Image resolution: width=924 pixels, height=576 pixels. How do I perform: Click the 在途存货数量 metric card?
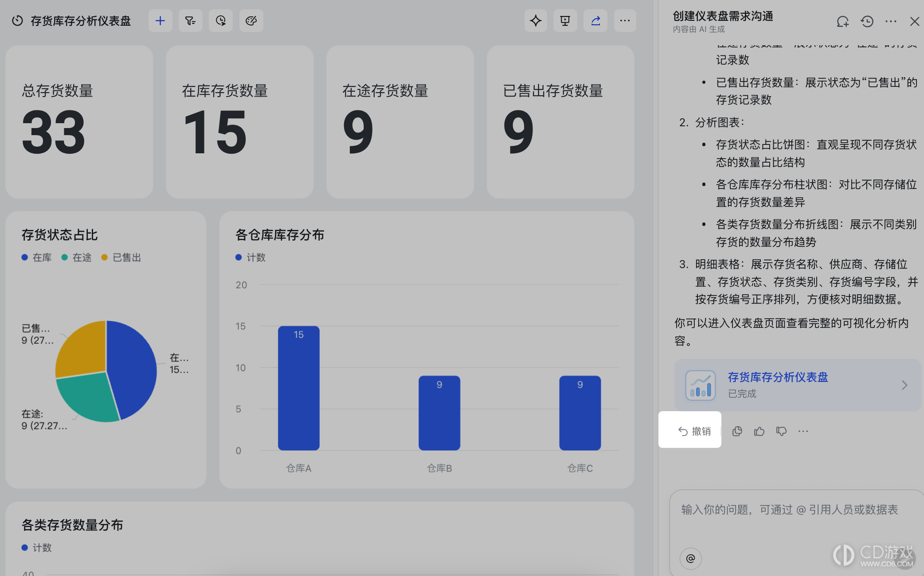[400, 122]
